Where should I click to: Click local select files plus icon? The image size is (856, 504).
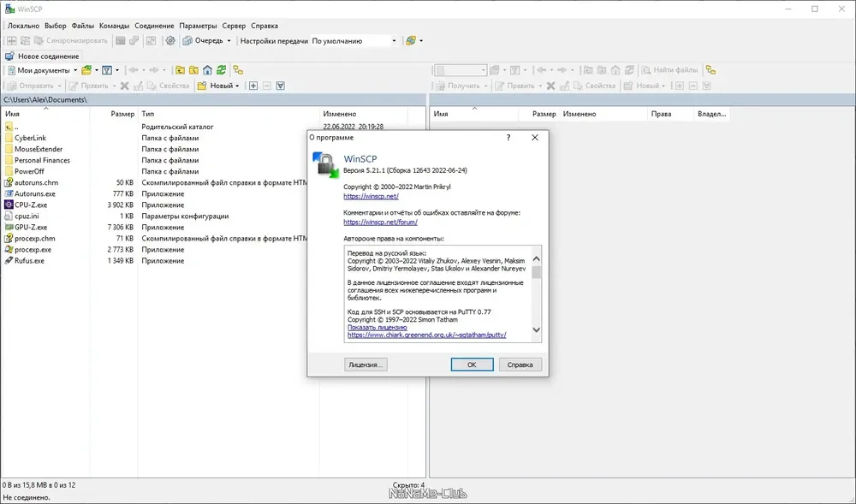pos(253,86)
